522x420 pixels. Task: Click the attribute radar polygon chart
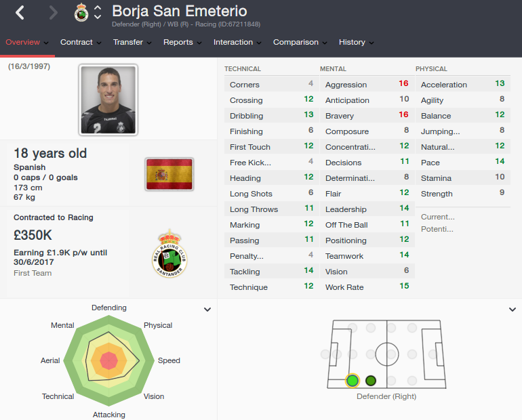(109, 361)
